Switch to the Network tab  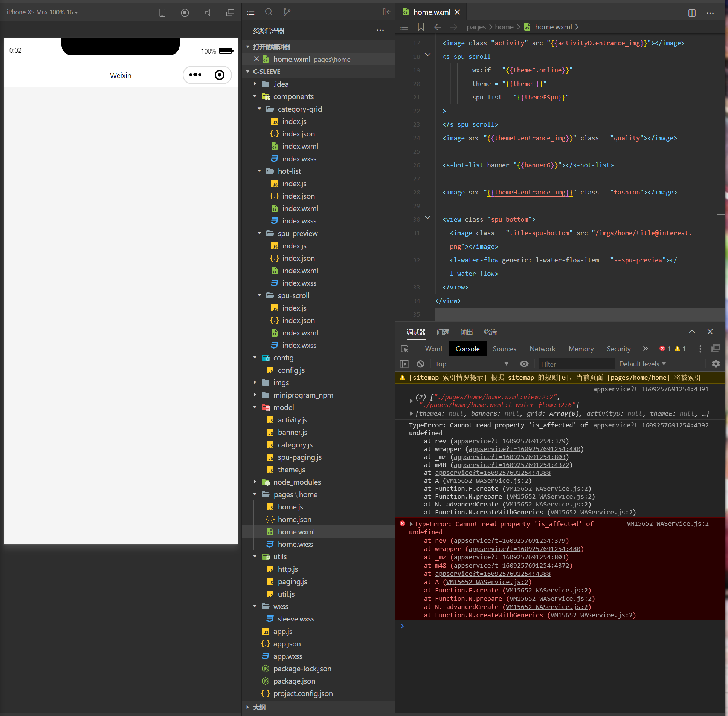(542, 349)
